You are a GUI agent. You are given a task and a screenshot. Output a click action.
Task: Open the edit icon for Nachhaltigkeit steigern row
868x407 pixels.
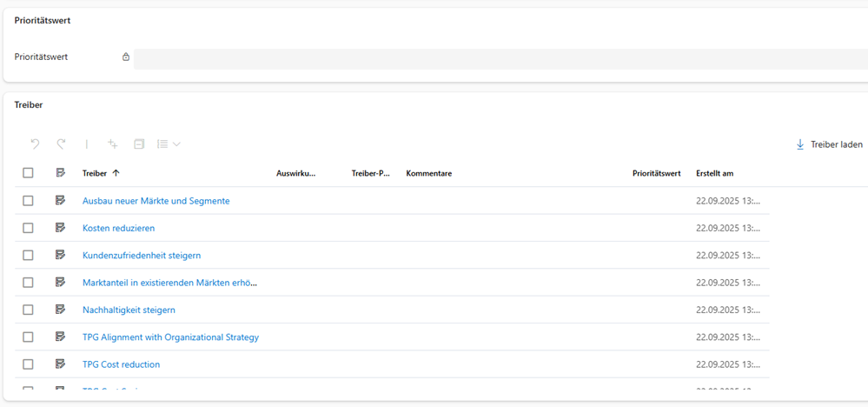coord(60,310)
